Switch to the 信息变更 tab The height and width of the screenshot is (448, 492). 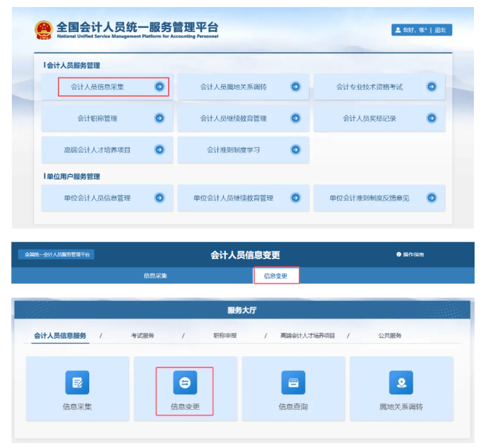[x=275, y=276]
